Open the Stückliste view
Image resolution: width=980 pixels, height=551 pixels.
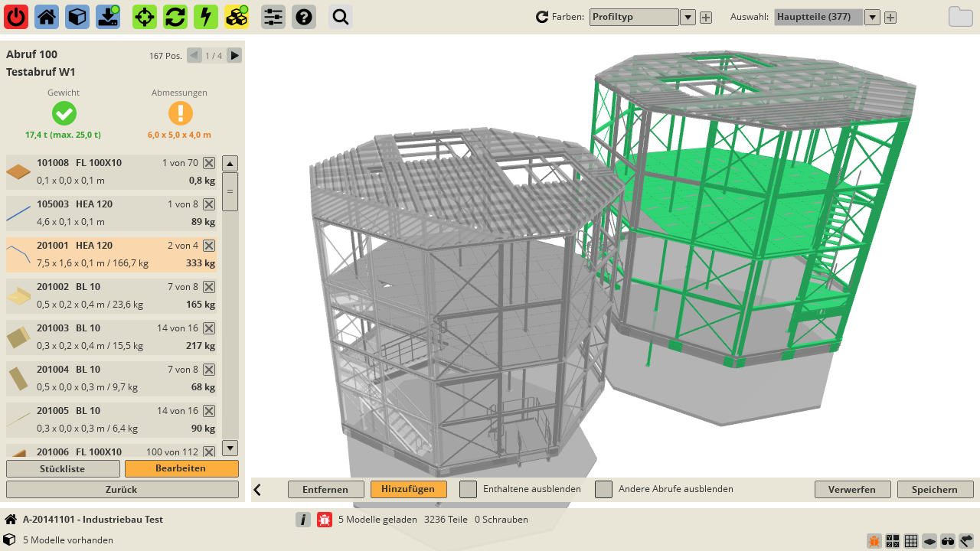click(63, 468)
